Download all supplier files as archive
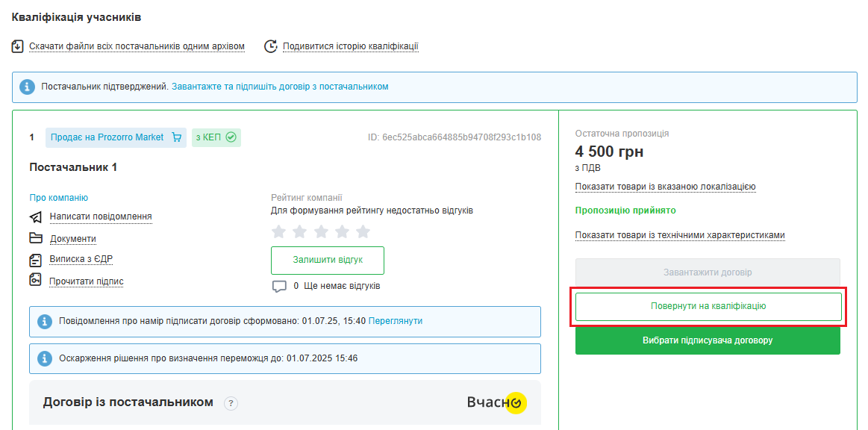 [137, 46]
